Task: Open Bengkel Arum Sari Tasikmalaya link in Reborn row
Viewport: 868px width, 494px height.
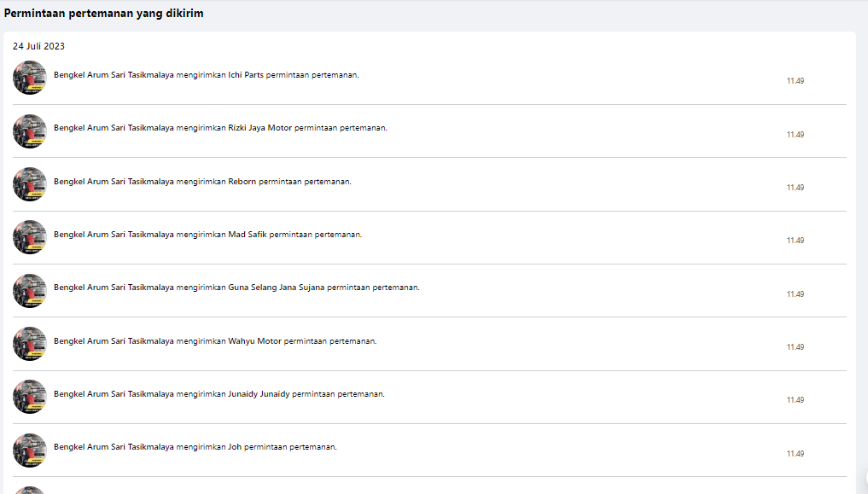Action: (x=114, y=181)
